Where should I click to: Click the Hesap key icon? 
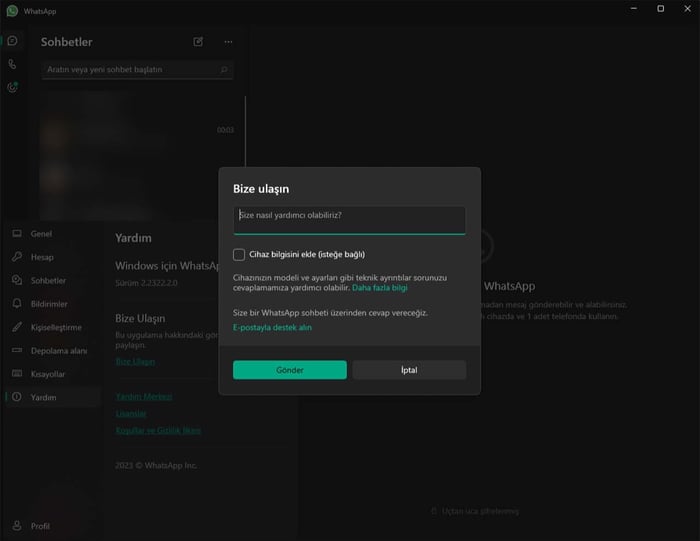17,257
